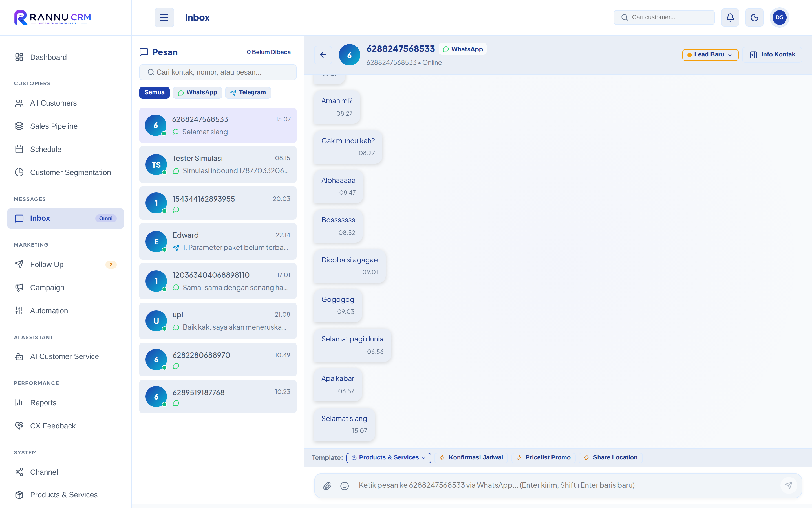Toggle the hamburger sidebar menu

pyautogui.click(x=164, y=17)
